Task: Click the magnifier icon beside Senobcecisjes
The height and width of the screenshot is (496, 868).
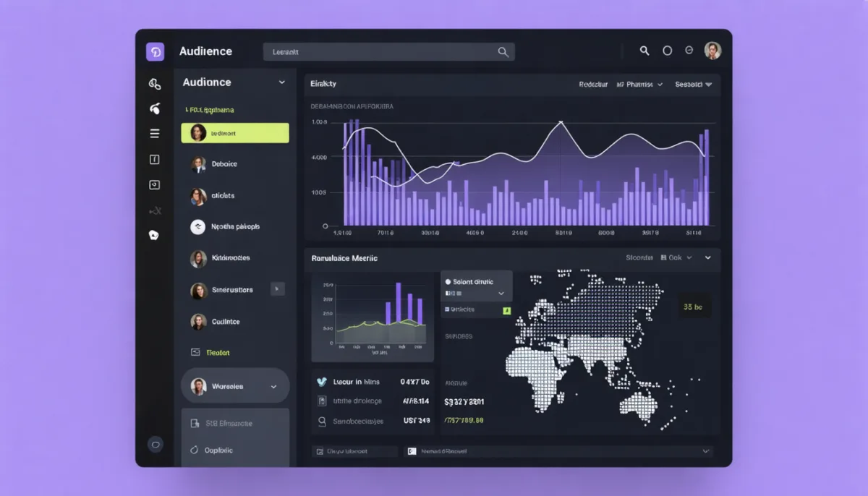Action: 323,421
